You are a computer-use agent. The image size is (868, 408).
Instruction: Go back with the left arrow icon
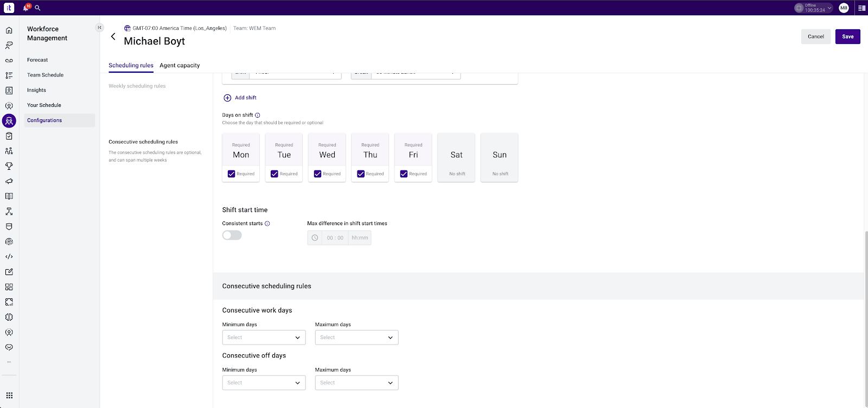(x=113, y=36)
